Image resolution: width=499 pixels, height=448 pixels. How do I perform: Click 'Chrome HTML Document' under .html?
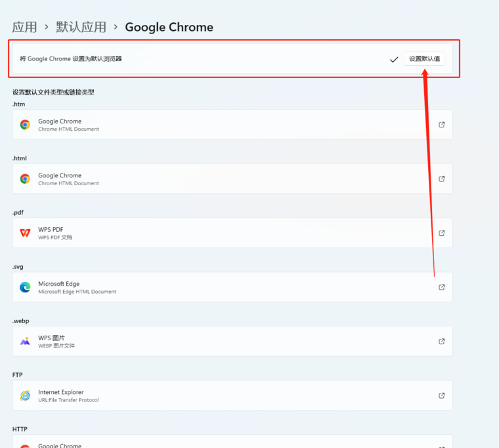point(68,183)
